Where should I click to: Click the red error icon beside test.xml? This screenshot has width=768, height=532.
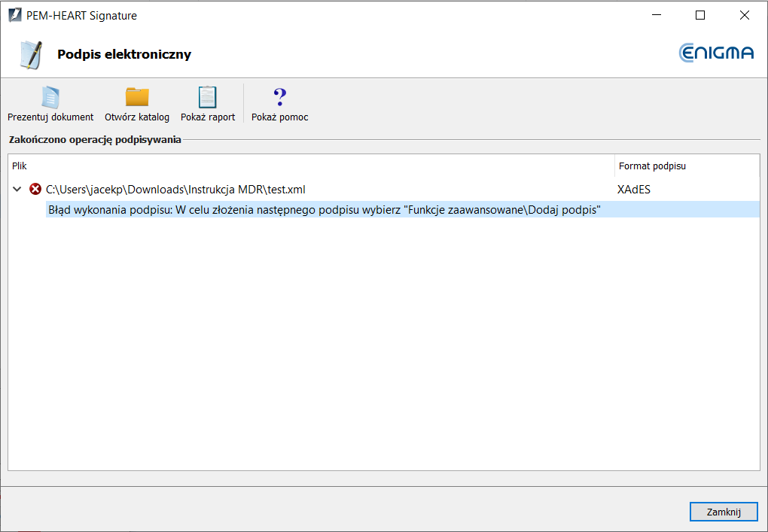[x=35, y=189]
